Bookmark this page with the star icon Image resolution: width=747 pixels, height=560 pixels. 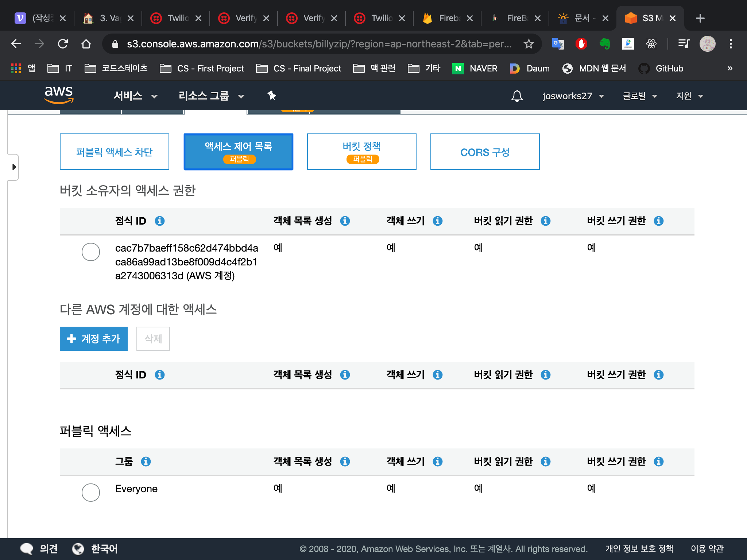(x=529, y=44)
